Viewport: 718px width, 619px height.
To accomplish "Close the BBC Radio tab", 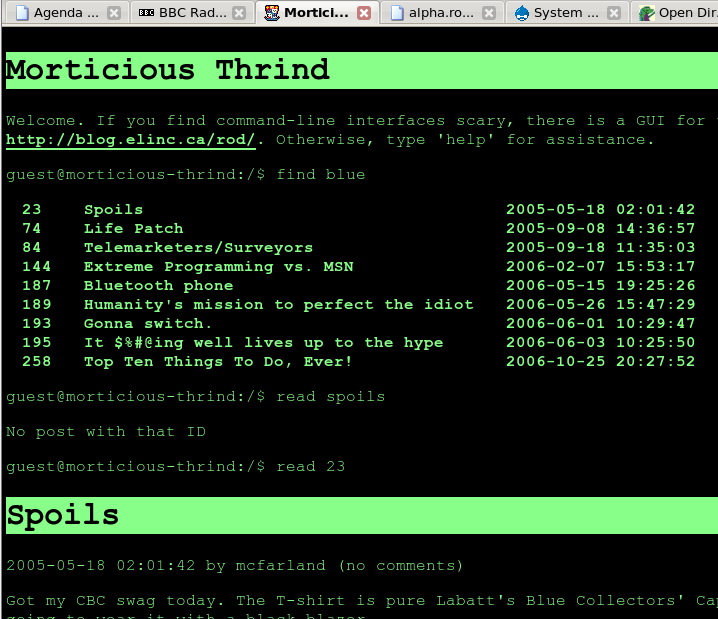I will click(238, 13).
